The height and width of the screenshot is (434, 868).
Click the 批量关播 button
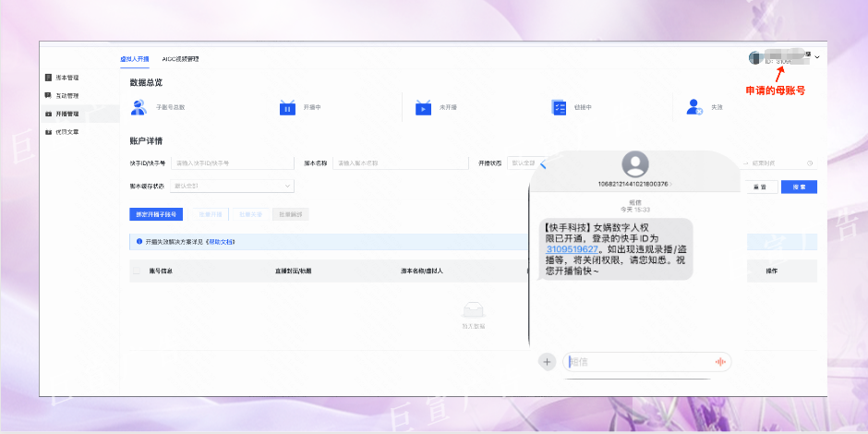[x=251, y=214]
